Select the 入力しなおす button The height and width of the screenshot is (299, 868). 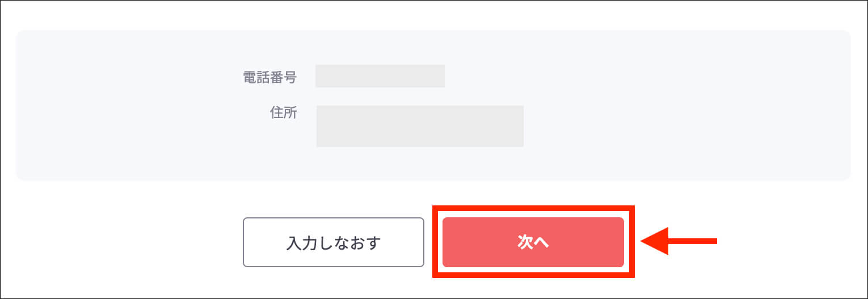coord(334,242)
